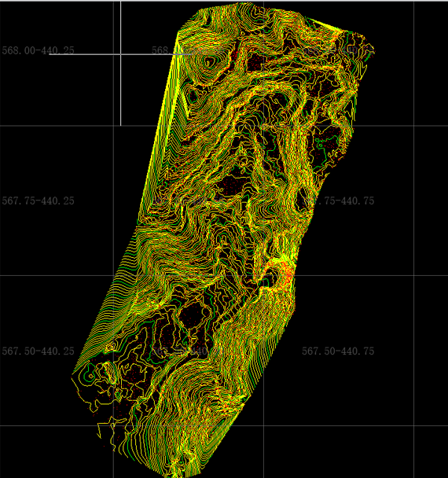Select the concentric hilltop contour near top

coord(209,62)
